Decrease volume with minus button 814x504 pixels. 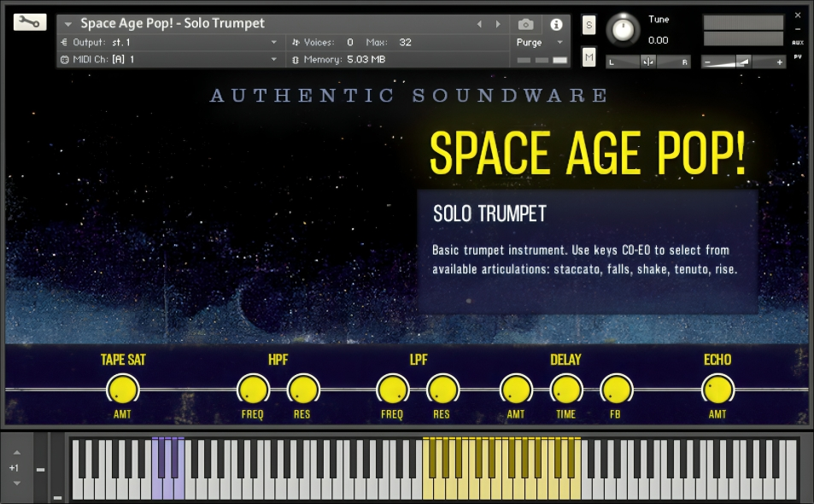(706, 62)
